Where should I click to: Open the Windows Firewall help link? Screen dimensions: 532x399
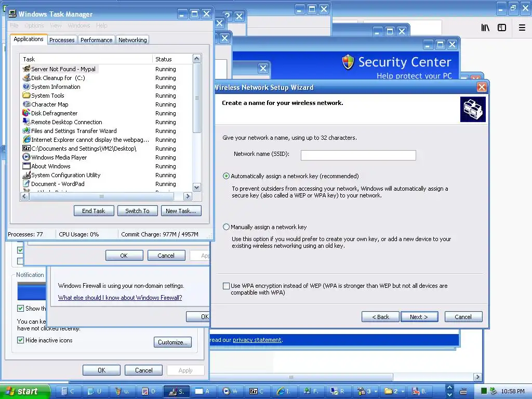tap(120, 298)
